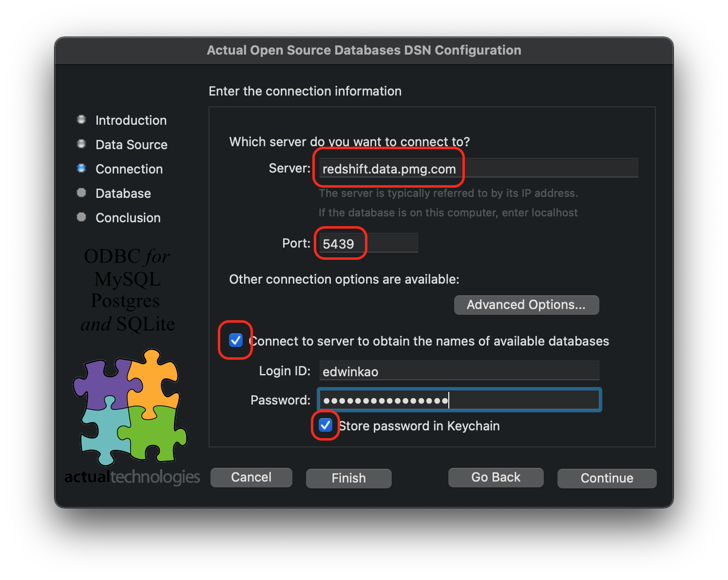The height and width of the screenshot is (580, 728).
Task: Click the Conclusion step bullet indicator
Action: pos(81,217)
